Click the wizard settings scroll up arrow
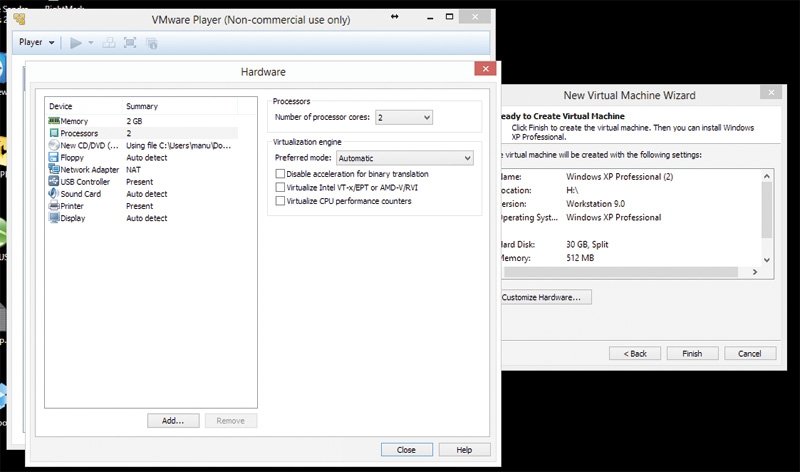The height and width of the screenshot is (472, 800). (x=766, y=176)
